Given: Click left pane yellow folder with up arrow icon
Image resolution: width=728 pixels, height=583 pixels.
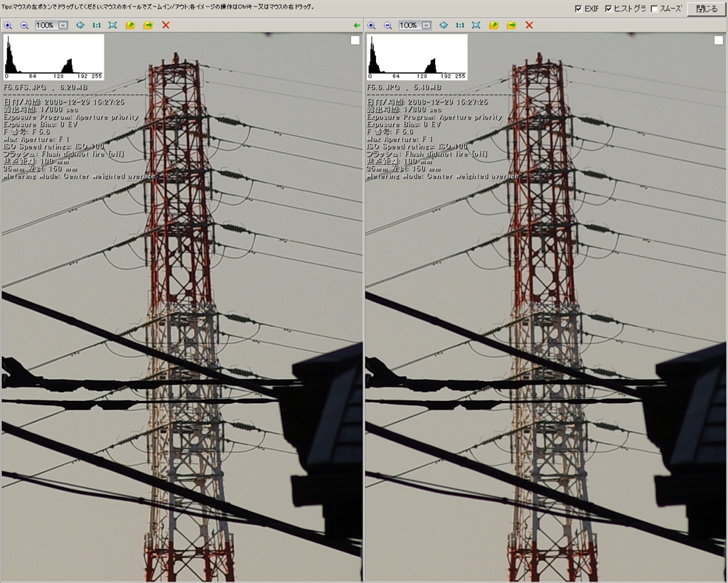Looking at the screenshot, I should [x=130, y=26].
